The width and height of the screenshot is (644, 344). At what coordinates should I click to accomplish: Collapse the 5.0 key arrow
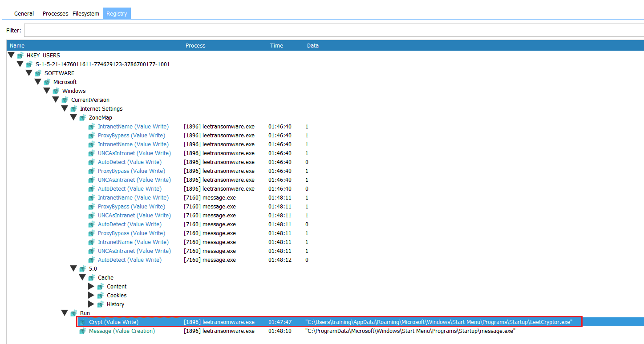(x=73, y=268)
